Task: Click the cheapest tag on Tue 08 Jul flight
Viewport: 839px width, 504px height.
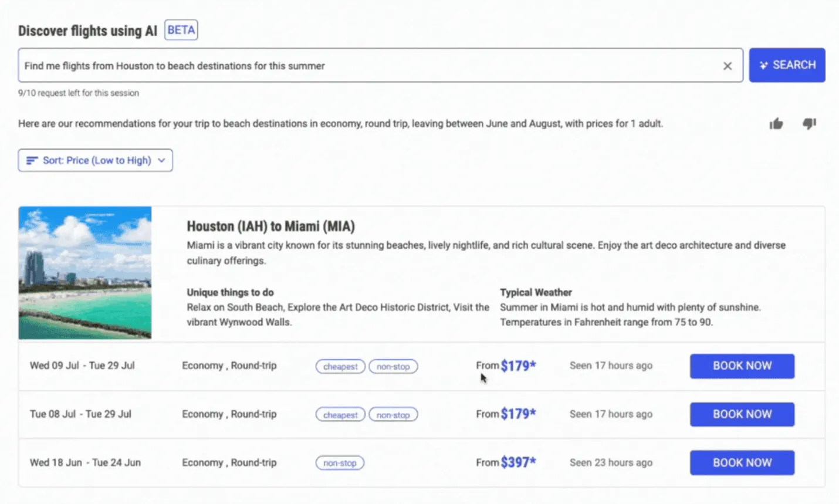Action: tap(340, 415)
